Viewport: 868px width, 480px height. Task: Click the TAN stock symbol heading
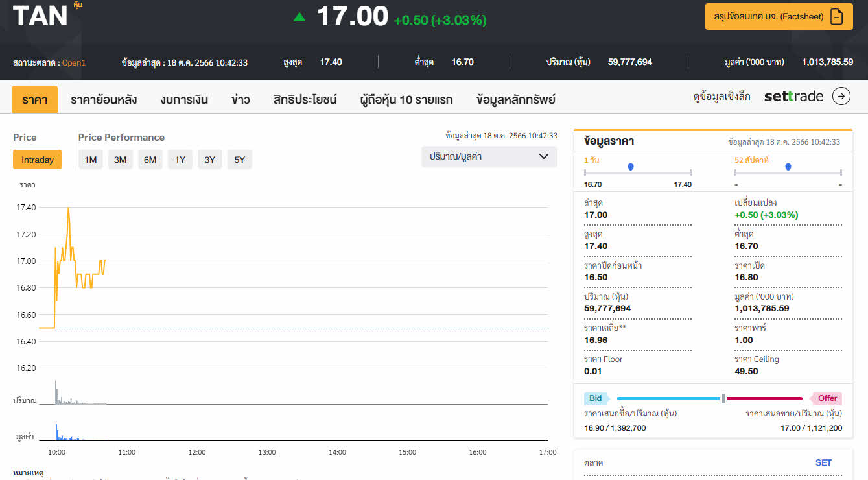tap(40, 16)
